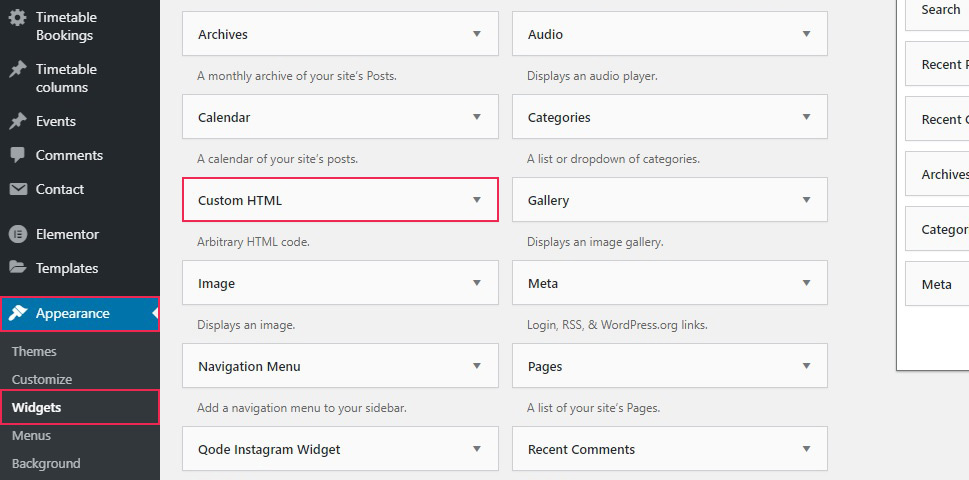Click the pin icon beside Events

pyautogui.click(x=17, y=121)
